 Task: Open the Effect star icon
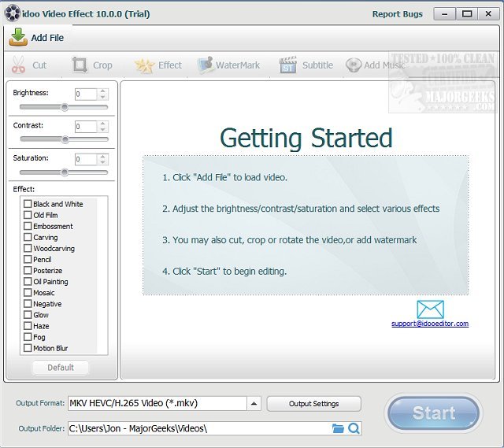coord(144,65)
